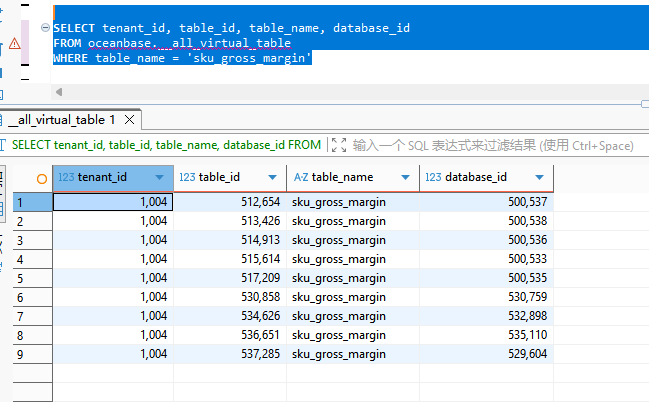This screenshot has height=402, width=649.
Task: Select database_id cell showing 529,604
Action: point(486,354)
